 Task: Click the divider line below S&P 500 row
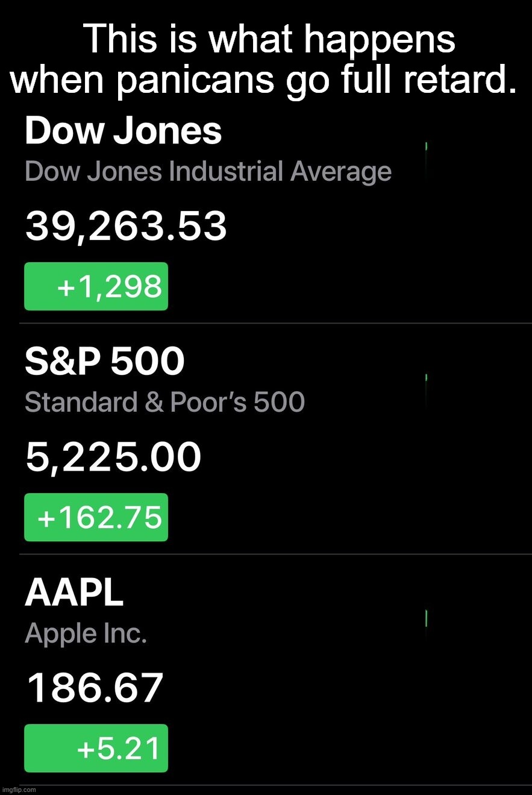(275, 554)
